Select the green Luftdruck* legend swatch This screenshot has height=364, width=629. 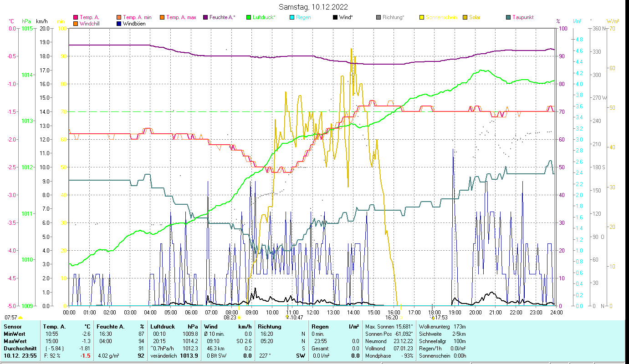pos(249,18)
